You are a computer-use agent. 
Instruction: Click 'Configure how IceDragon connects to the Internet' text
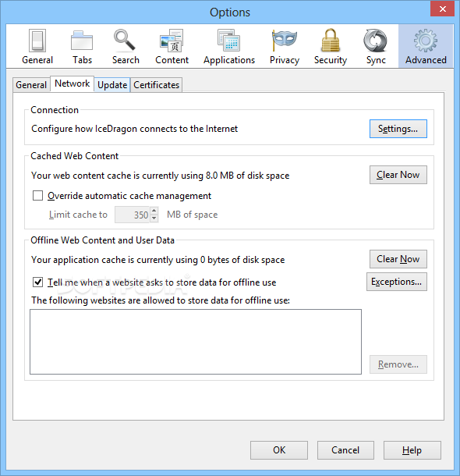134,129
